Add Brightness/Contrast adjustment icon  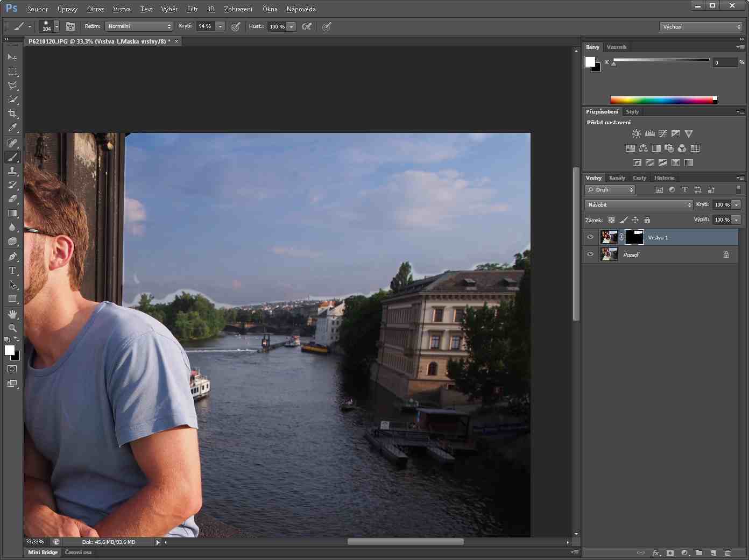637,134
